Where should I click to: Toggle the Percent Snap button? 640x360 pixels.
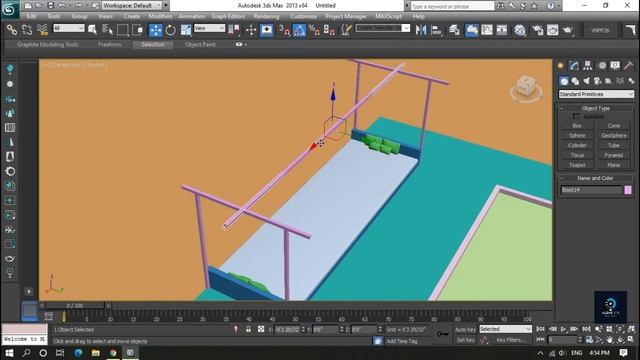pos(314,30)
